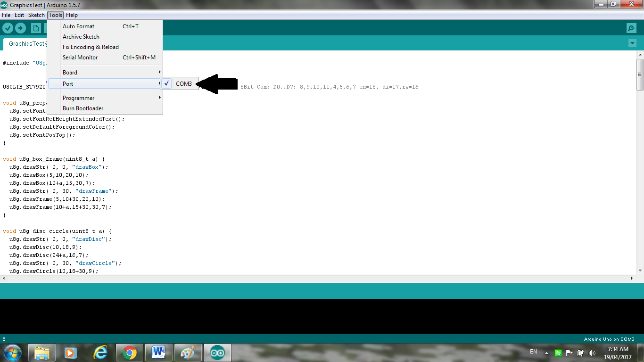The height and width of the screenshot is (362, 644).
Task: Expand the Programmer submenu
Action: (105, 98)
